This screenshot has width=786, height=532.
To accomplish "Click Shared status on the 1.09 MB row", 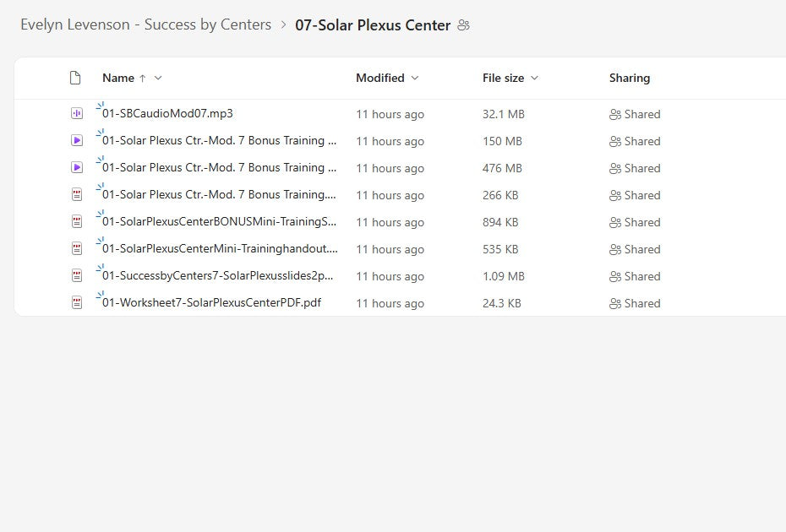I will point(635,276).
